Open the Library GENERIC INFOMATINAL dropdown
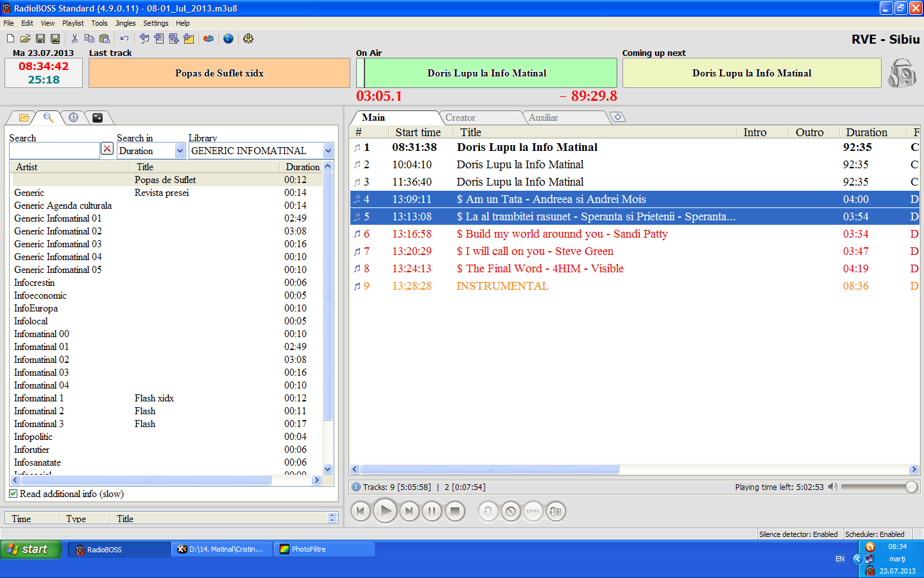The image size is (924, 578). coord(328,151)
